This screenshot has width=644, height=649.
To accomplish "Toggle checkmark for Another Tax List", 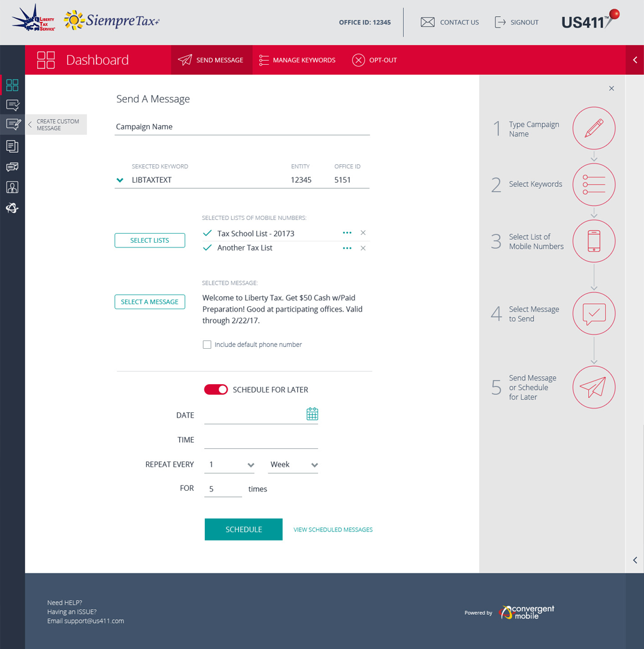I will point(207,247).
